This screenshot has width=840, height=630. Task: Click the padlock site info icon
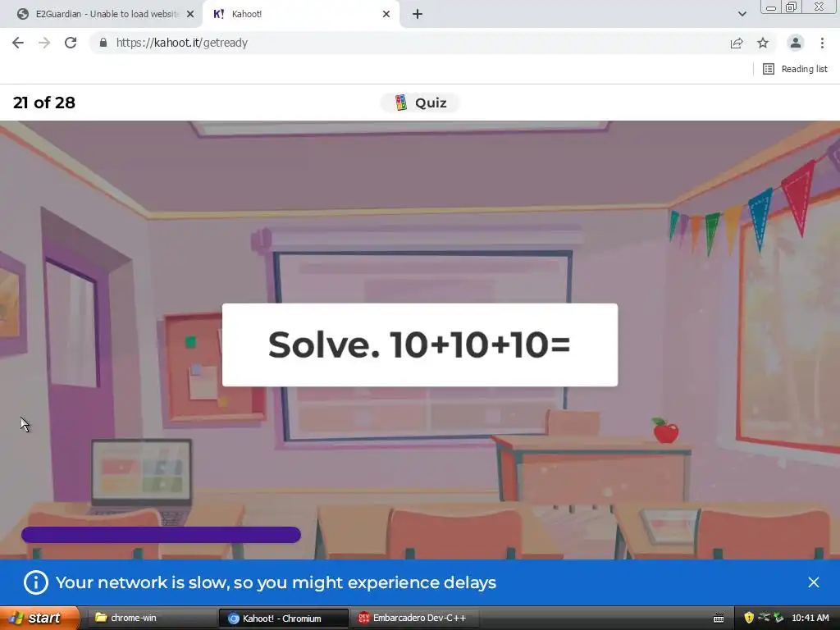[103, 43]
